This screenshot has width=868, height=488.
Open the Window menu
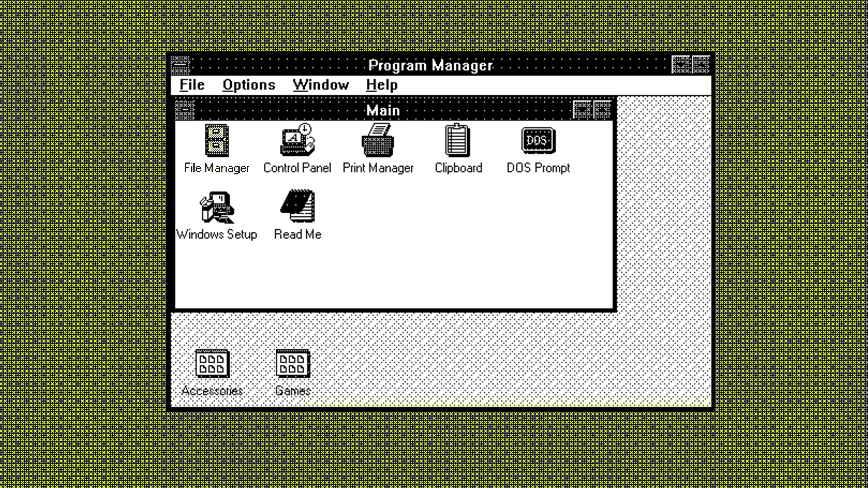pos(320,85)
